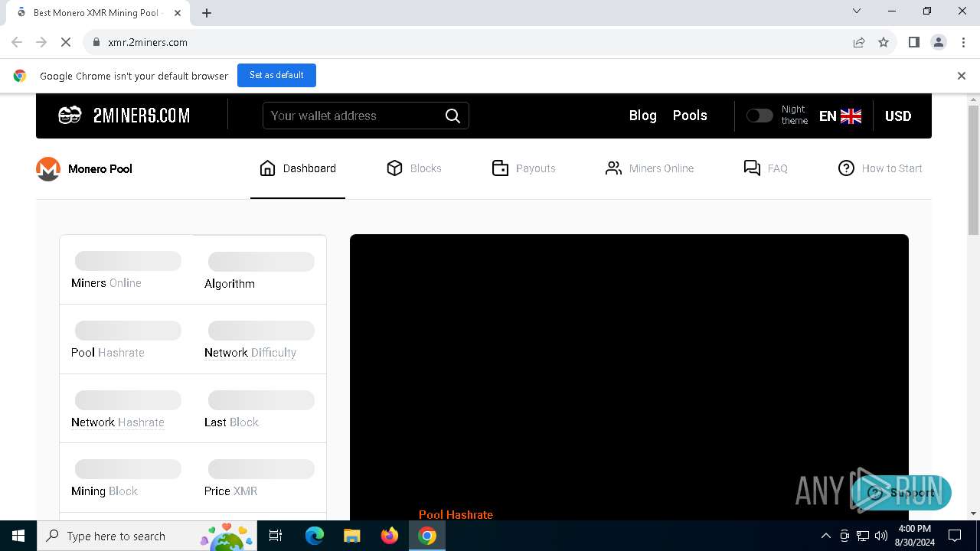Share this page icon

pos(859,42)
